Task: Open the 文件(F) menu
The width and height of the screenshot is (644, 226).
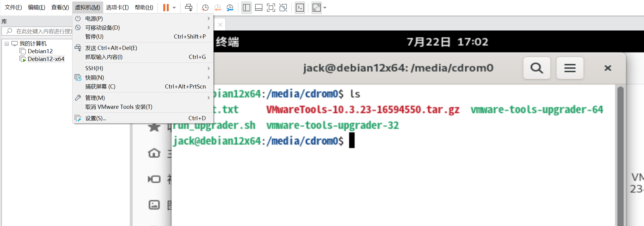Action: [x=13, y=7]
